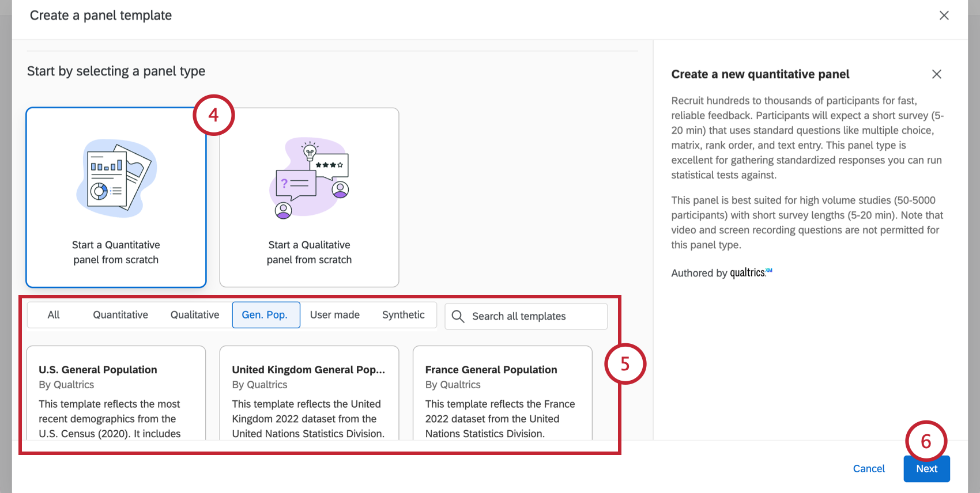This screenshot has width=980, height=493.
Task: Click the Qualtrics XM logo
Action: click(751, 272)
